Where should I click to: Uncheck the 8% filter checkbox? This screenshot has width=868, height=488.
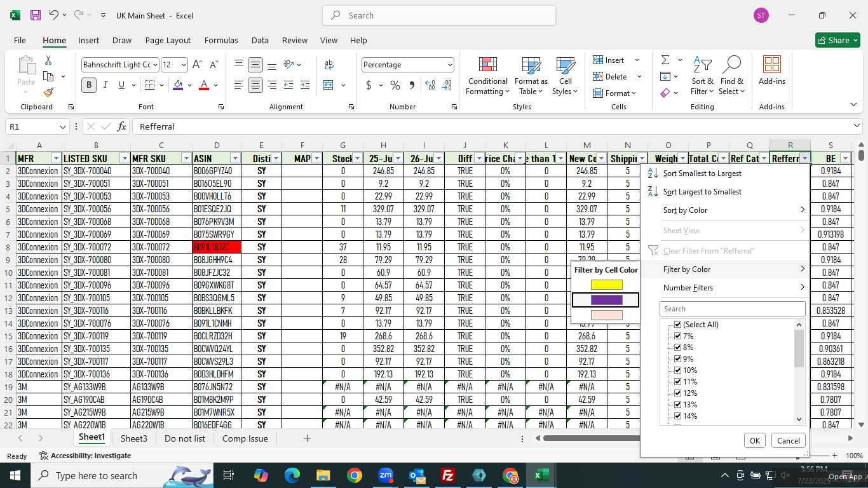(677, 348)
